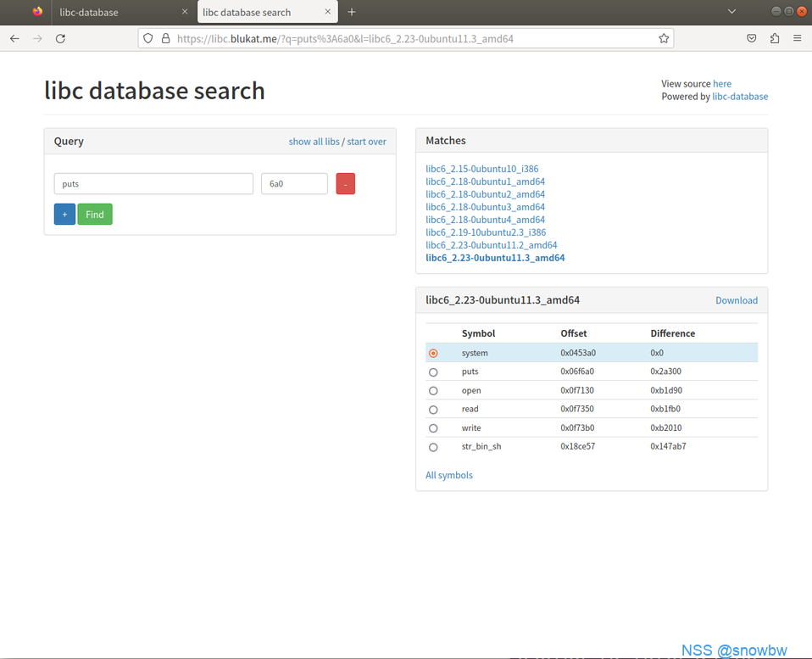Open the browser extensions puzzle icon

pos(775,38)
